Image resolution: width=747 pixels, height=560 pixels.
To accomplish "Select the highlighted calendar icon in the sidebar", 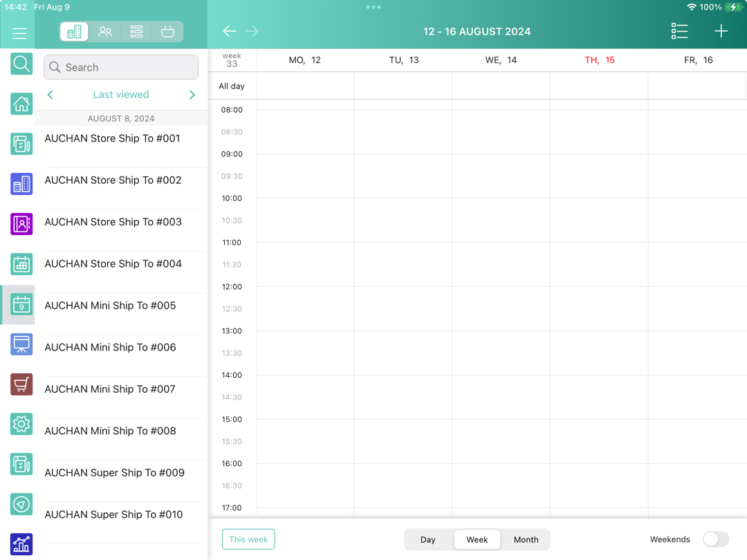I will pos(21,304).
